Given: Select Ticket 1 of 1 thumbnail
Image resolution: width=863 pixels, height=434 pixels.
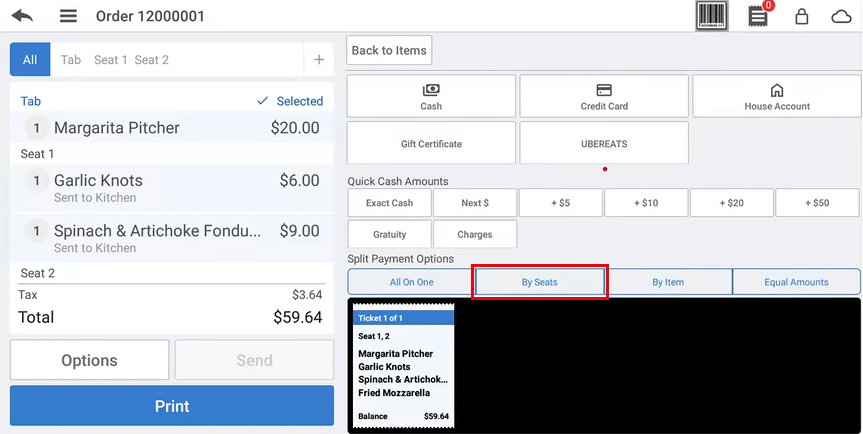Looking at the screenshot, I should tap(403, 368).
